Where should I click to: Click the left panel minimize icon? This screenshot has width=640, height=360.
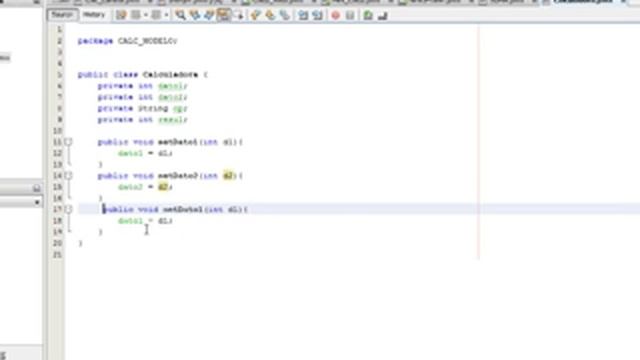36,188
